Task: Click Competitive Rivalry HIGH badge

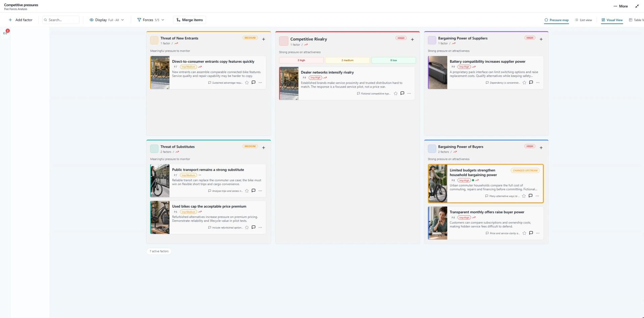Action: pyautogui.click(x=401, y=38)
